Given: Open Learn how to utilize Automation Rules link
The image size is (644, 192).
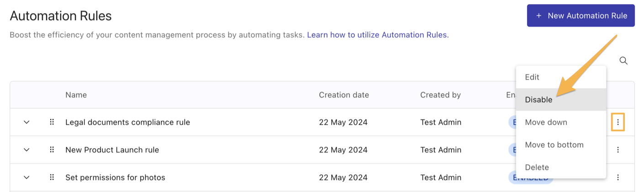Looking at the screenshot, I should pyautogui.click(x=378, y=35).
